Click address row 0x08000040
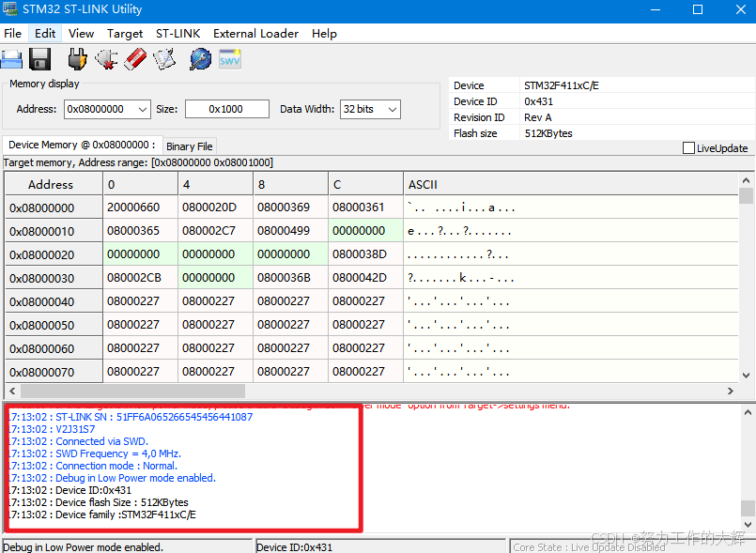The image size is (756, 553). click(54, 301)
